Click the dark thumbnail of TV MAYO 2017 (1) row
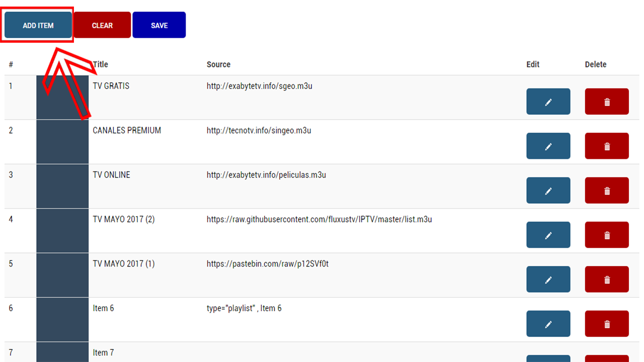This screenshot has width=644, height=362. [x=62, y=276]
